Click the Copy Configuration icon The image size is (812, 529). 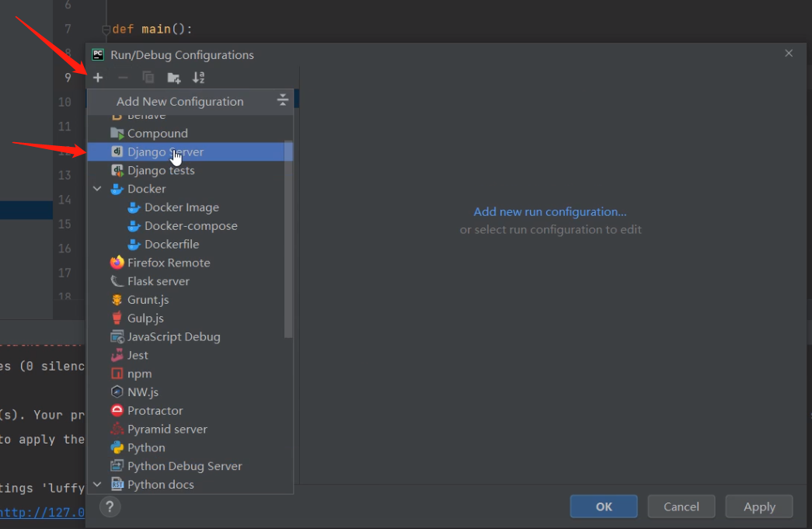tap(148, 78)
